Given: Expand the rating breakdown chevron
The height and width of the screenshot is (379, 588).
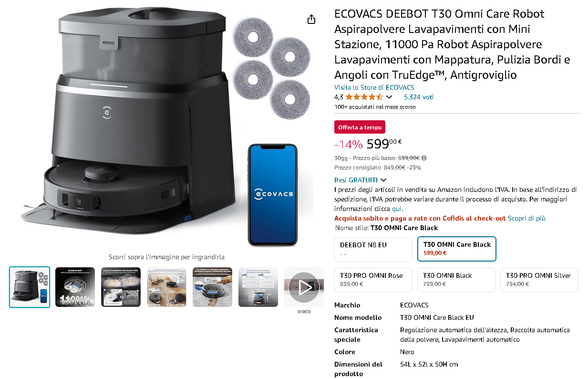Looking at the screenshot, I should [389, 97].
